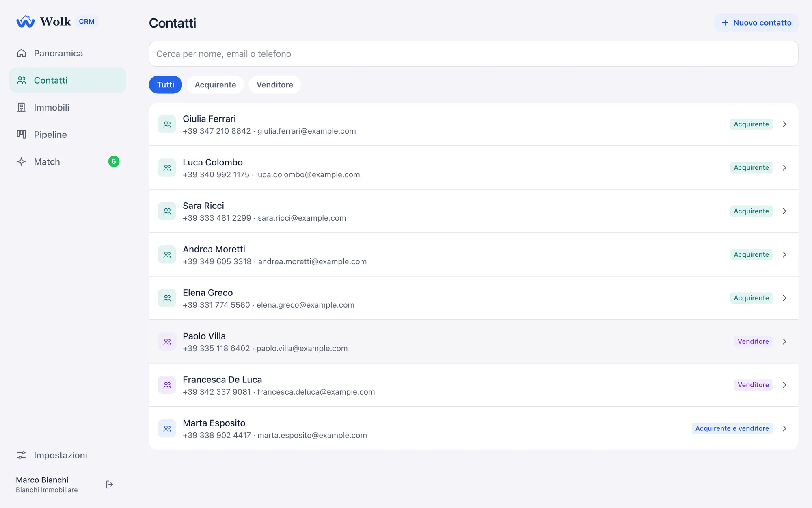This screenshot has width=812, height=508.
Task: Select the Tutti filter
Action: coord(165,85)
